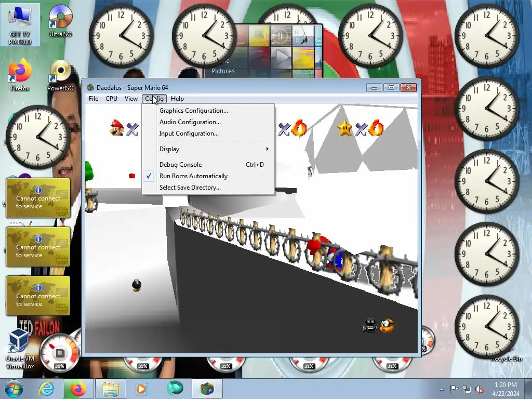Screen dimensions: 532x399
Task: Click the CPU meter gadget showing 30%
Action: [59, 353]
